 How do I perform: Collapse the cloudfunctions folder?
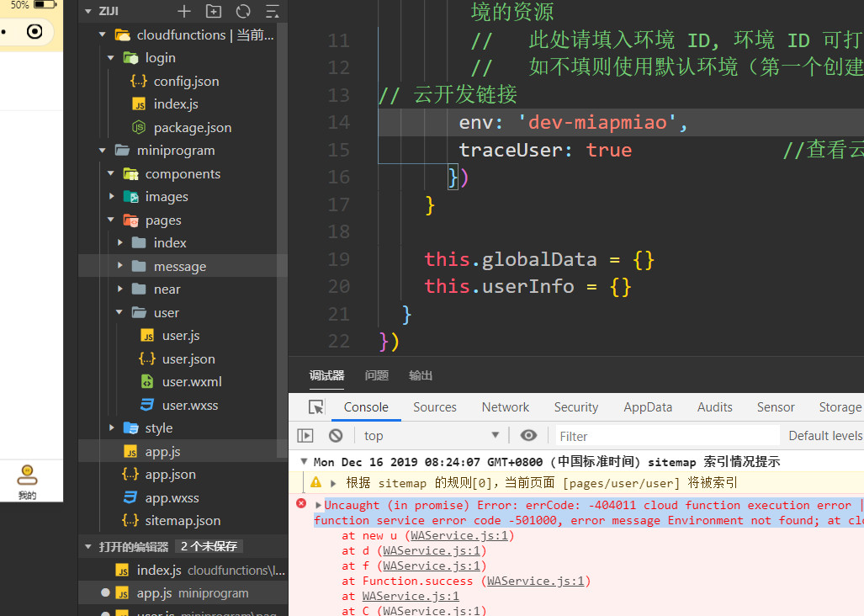(103, 35)
